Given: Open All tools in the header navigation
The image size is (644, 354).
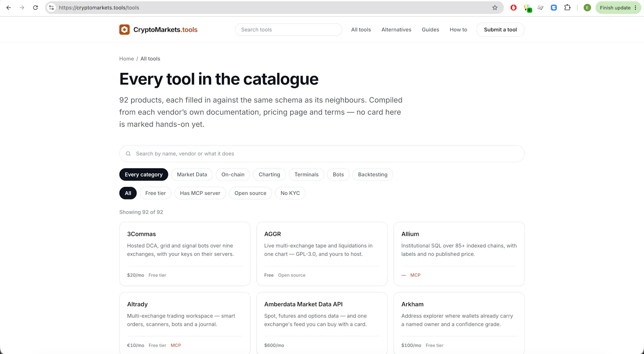Looking at the screenshot, I should click(361, 29).
